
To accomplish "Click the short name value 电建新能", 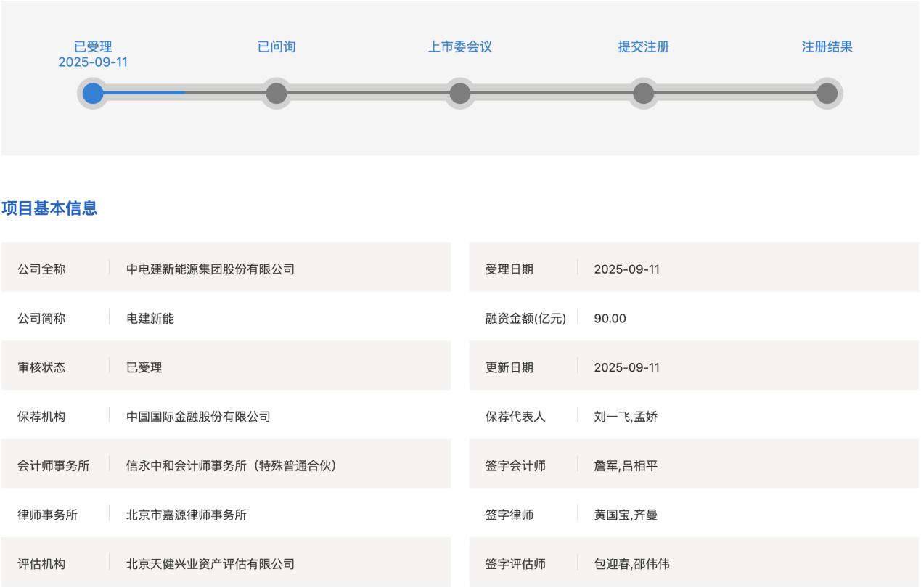I will point(150,318).
